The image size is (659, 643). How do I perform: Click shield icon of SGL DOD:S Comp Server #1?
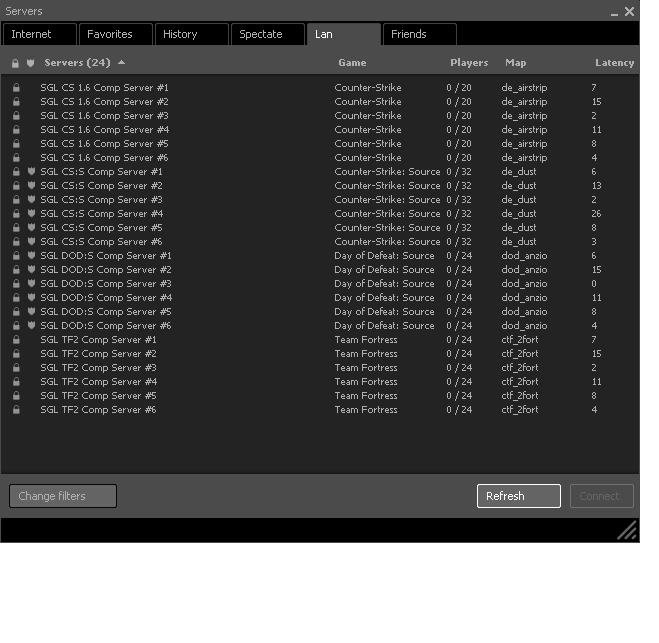(31, 256)
